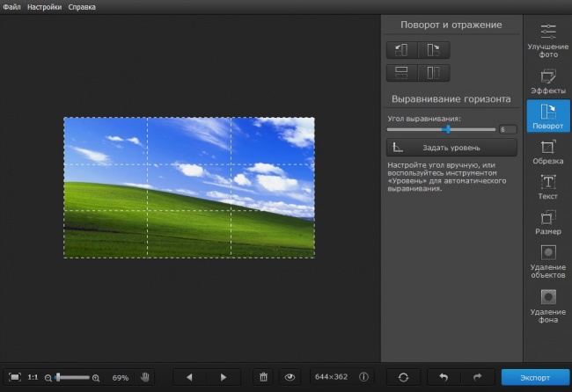Flip the image vertically
Screen dimensions: 572x392
pos(401,73)
